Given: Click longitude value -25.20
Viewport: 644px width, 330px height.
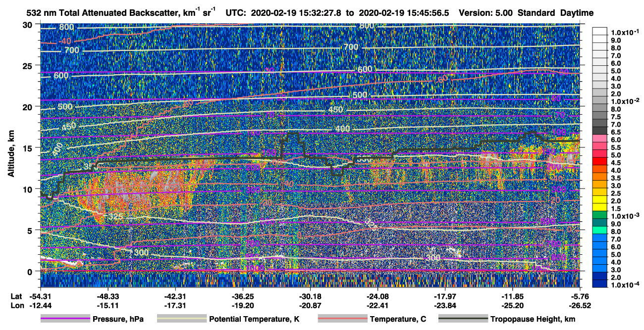Looking at the screenshot, I should 512,306.
